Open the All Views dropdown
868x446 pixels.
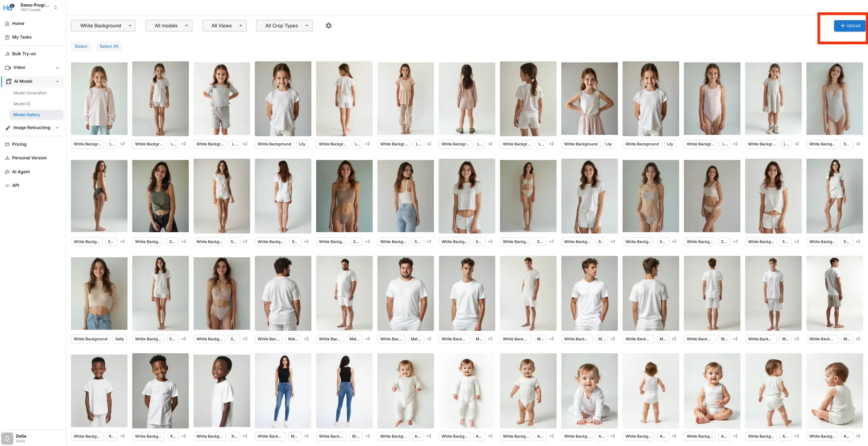pos(224,26)
